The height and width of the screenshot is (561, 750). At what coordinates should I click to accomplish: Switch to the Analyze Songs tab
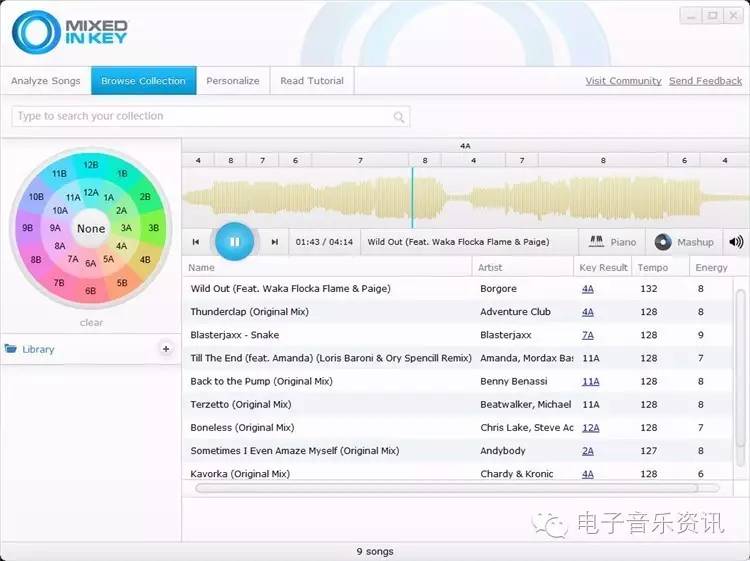click(45, 81)
